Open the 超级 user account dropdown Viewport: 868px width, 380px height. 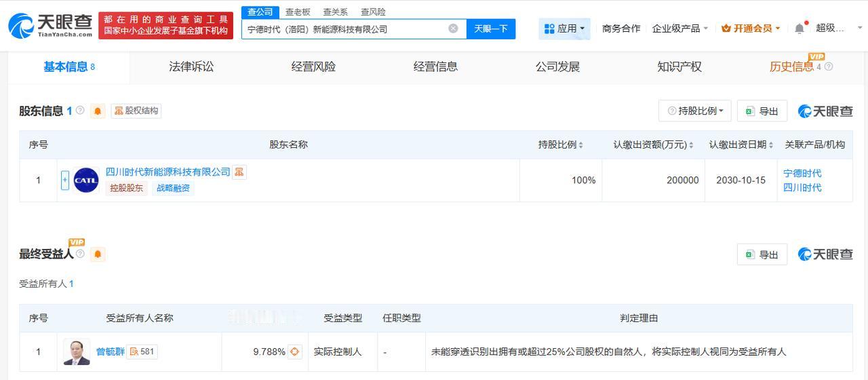pos(840,28)
